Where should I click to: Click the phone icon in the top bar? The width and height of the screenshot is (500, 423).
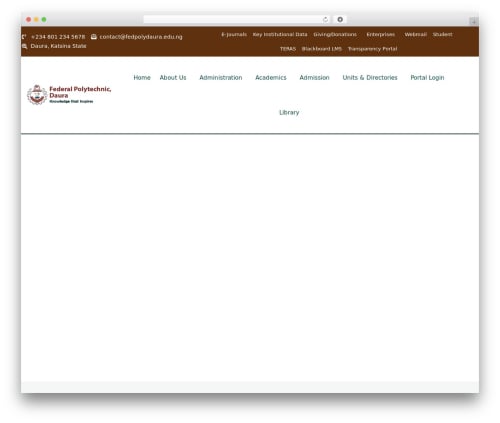(24, 37)
